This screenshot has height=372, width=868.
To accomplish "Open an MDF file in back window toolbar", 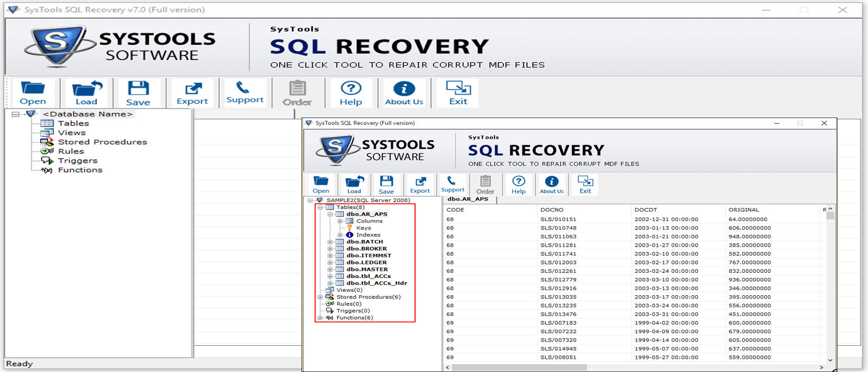I will pos(33,93).
